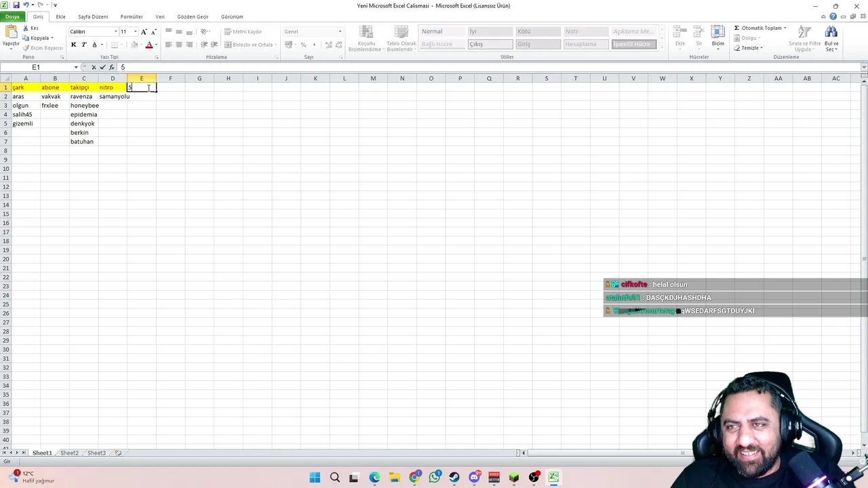The width and height of the screenshot is (868, 488).
Task: Click the Excel Help question mark icon
Action: [833, 16]
